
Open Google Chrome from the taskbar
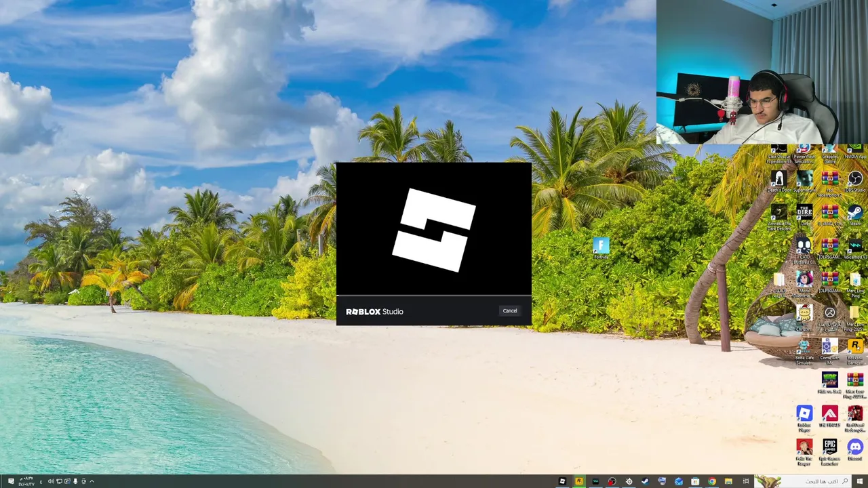(x=712, y=481)
